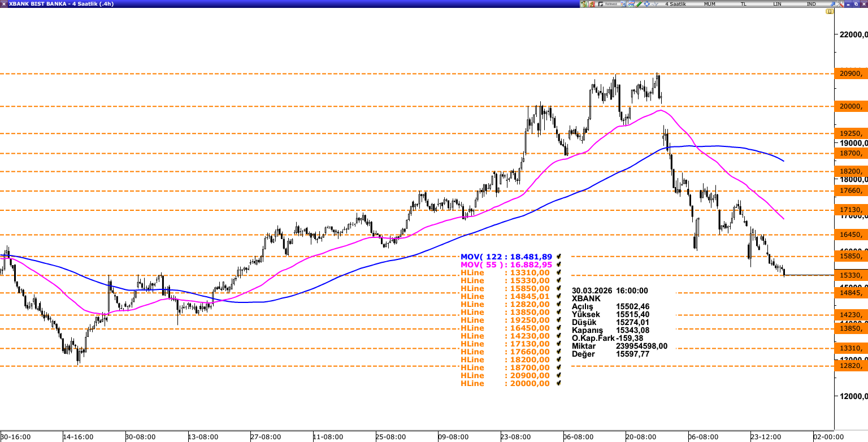Click the 19250 level label on price axis

pos(851,133)
